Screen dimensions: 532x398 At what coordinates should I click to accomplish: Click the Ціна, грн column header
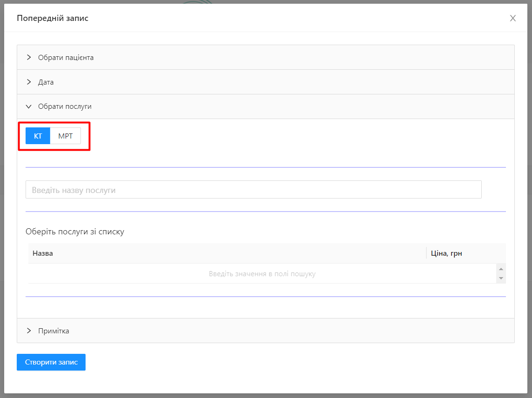446,253
